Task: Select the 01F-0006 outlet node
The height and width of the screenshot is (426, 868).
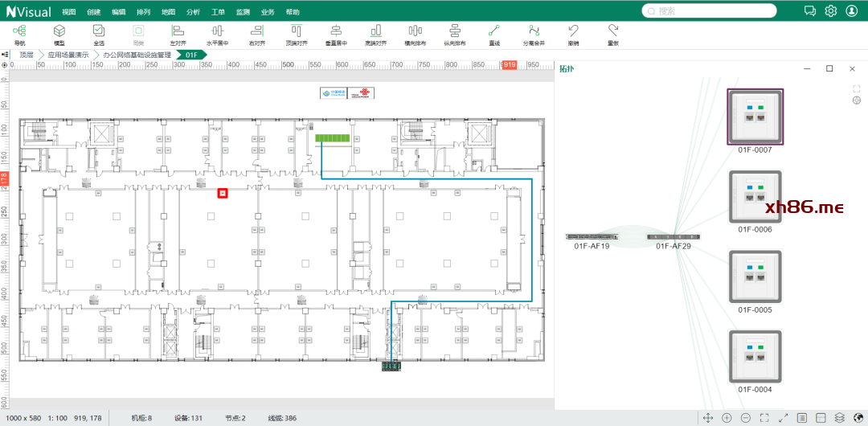Action: tap(755, 199)
